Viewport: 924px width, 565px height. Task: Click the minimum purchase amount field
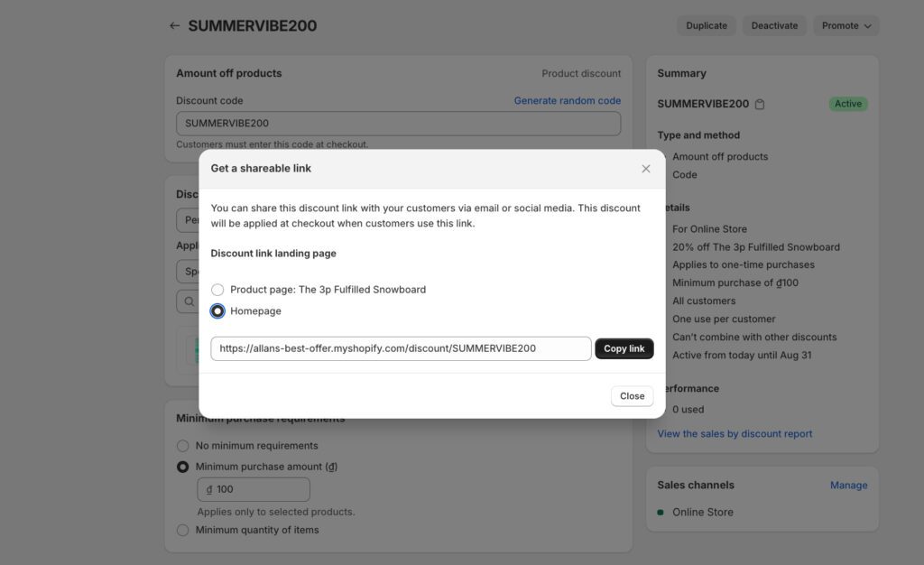[254, 489]
